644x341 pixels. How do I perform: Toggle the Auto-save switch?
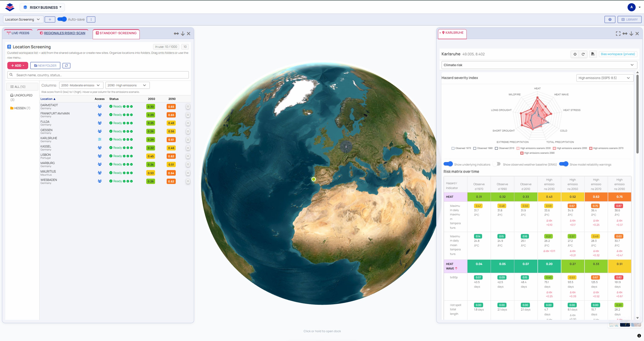point(62,19)
